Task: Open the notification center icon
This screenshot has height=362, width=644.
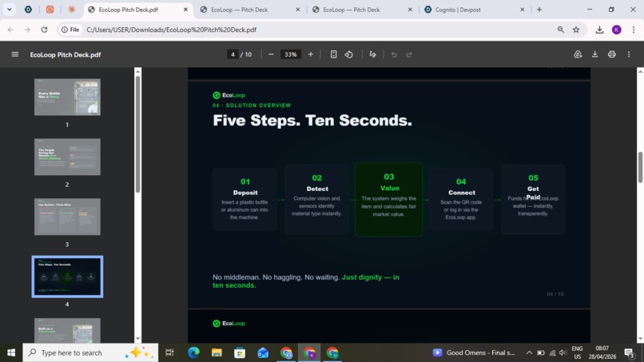Action: (x=629, y=352)
